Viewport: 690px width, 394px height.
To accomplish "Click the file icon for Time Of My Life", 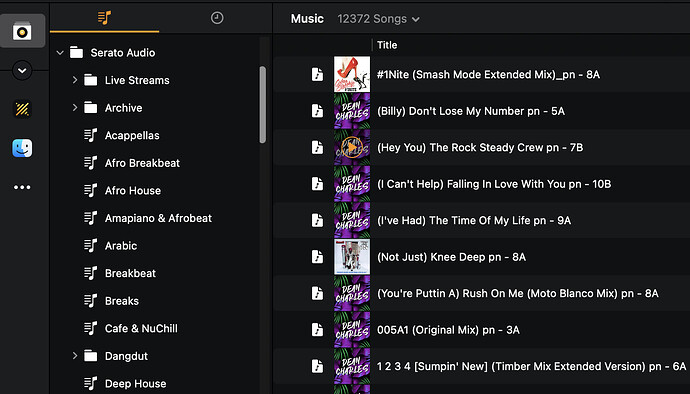I will coord(317,220).
